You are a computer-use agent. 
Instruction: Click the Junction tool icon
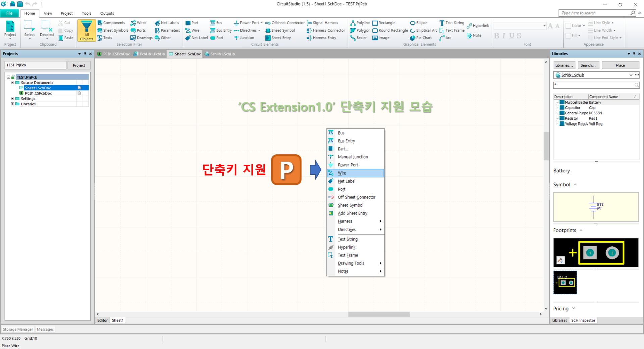pos(244,38)
